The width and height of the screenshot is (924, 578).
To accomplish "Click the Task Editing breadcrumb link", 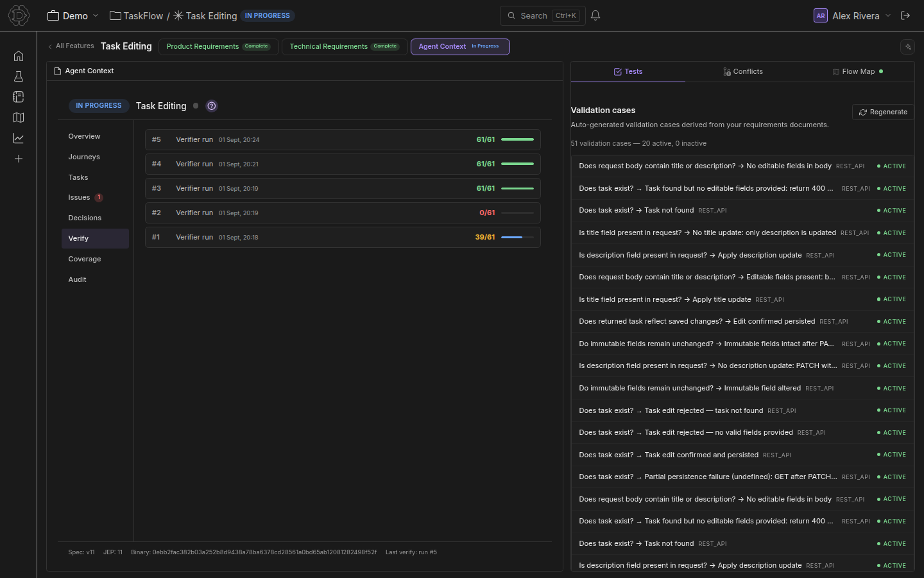I will click(211, 15).
